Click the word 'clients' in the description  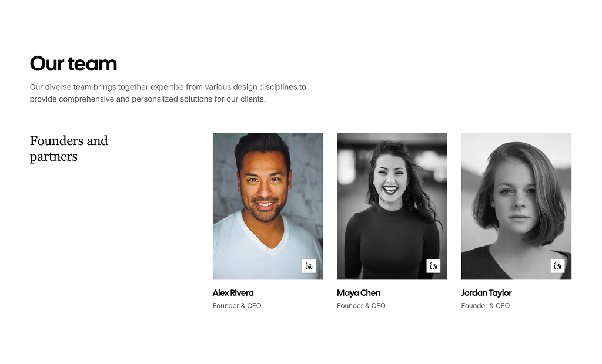point(251,99)
